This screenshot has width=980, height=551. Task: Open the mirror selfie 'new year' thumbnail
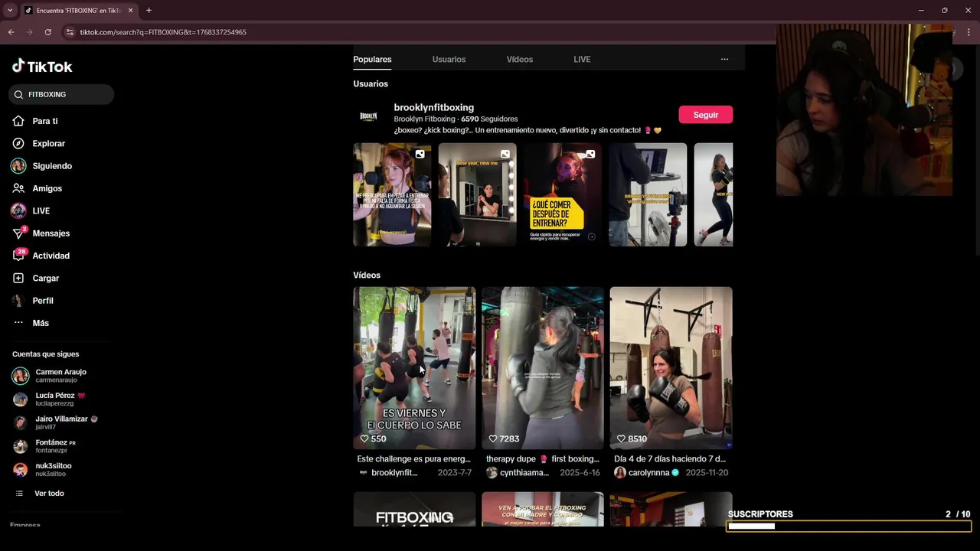click(x=477, y=194)
